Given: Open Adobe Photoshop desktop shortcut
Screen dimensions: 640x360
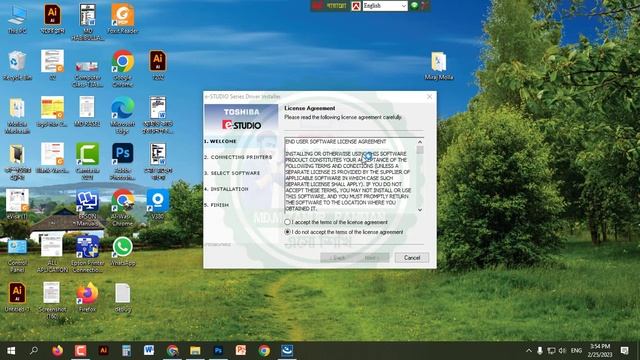Looking at the screenshot, I should pyautogui.click(x=122, y=161).
